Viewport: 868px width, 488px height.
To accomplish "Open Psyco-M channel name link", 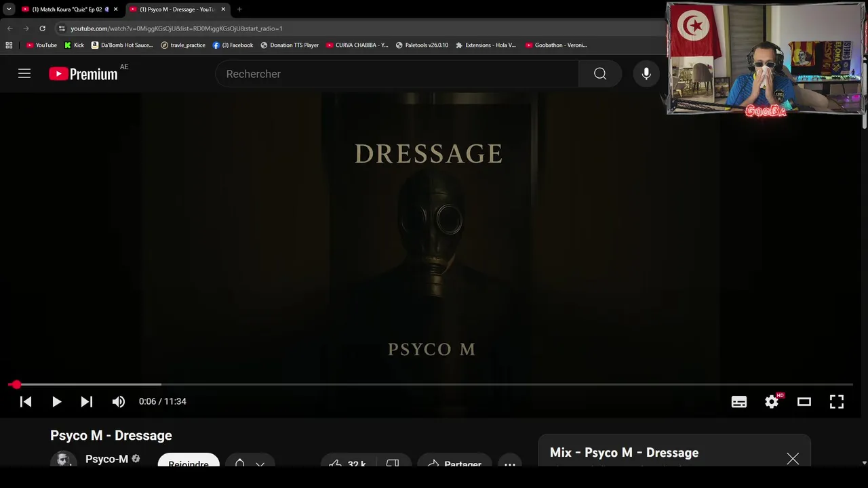I will tap(107, 459).
